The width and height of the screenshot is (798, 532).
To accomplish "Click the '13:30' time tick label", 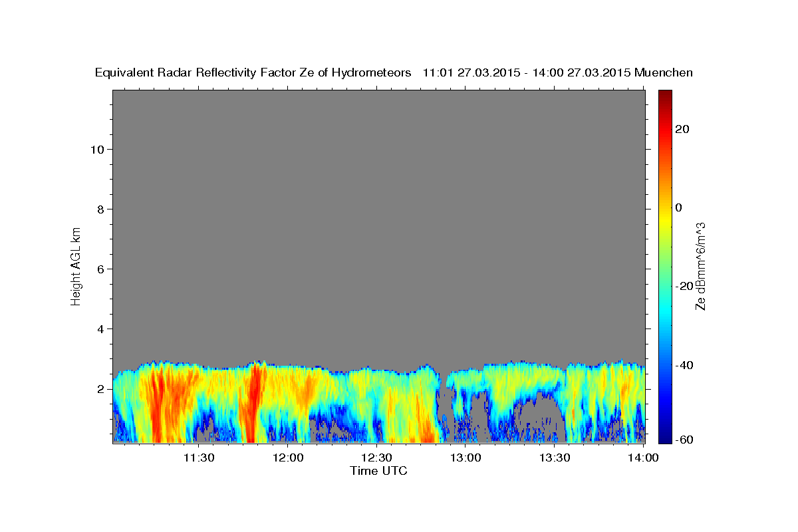I will point(555,458).
